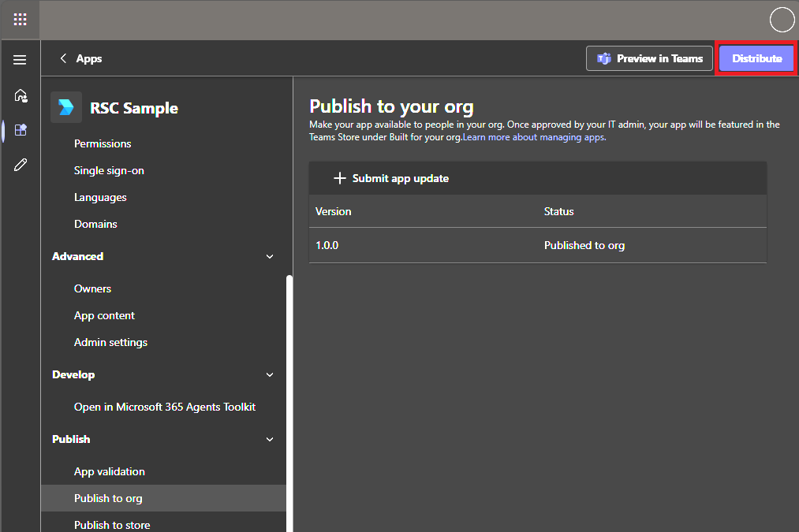Screen dimensions: 799x532
Task: Click the RSC Sample app logo
Action: click(x=66, y=106)
